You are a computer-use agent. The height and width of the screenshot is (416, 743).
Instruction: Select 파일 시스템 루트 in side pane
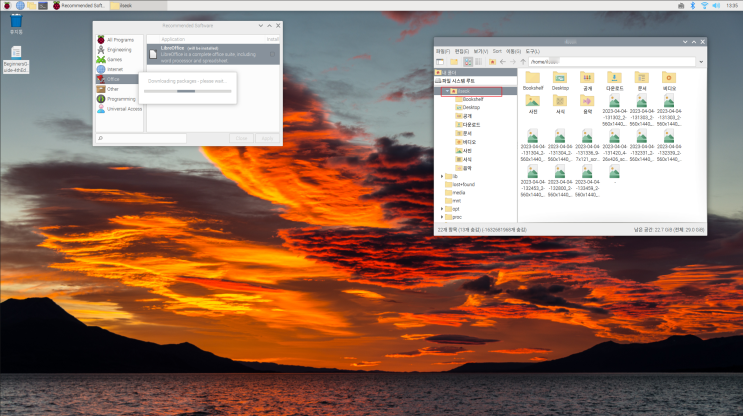476,81
